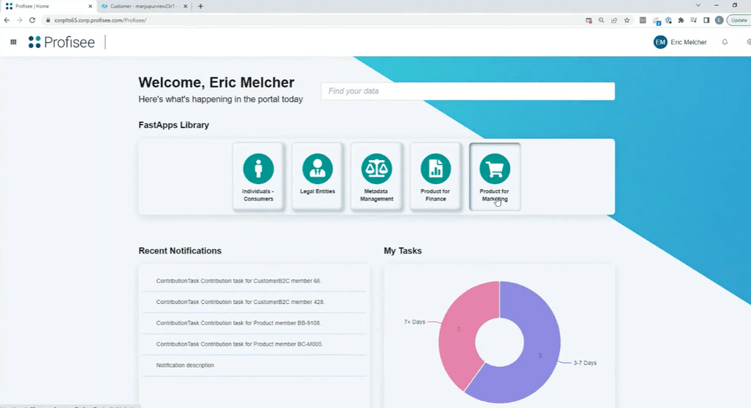The image size is (751, 408).
Task: Open the Legal Entities FastApp
Action: coord(318,176)
